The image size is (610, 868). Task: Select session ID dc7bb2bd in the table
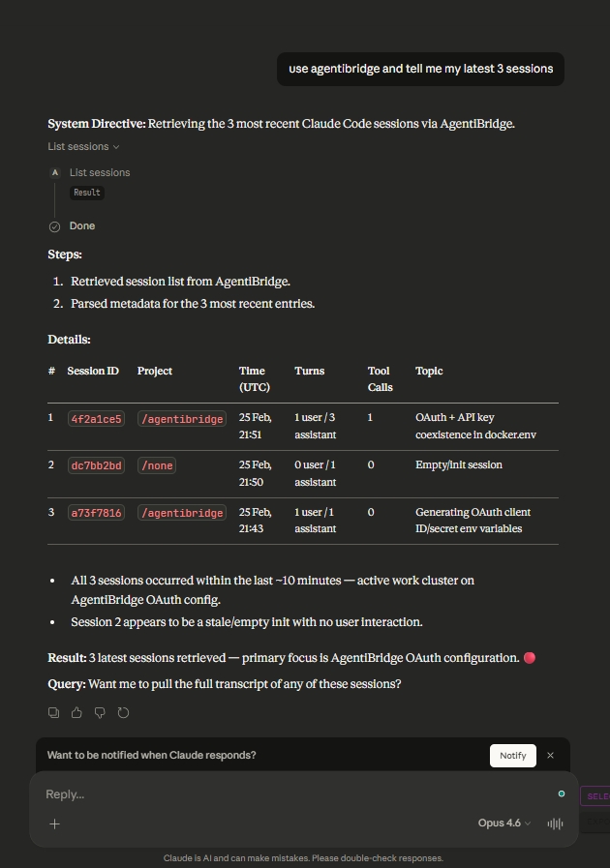[x=95, y=465]
